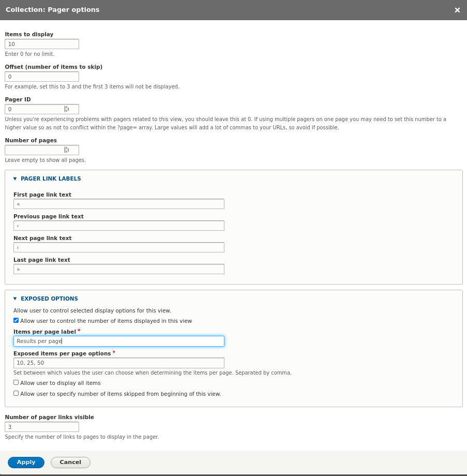Click the Exposed items per page options field
Viewport: 467px width, 476px height.
(119, 363)
